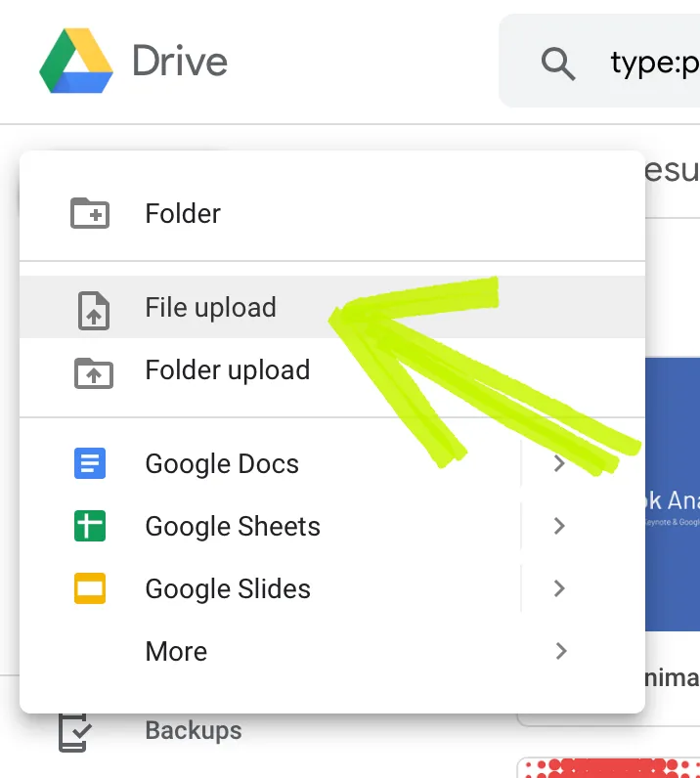700x778 pixels.
Task: Expand the Google Slides submenu arrow
Action: [559, 588]
